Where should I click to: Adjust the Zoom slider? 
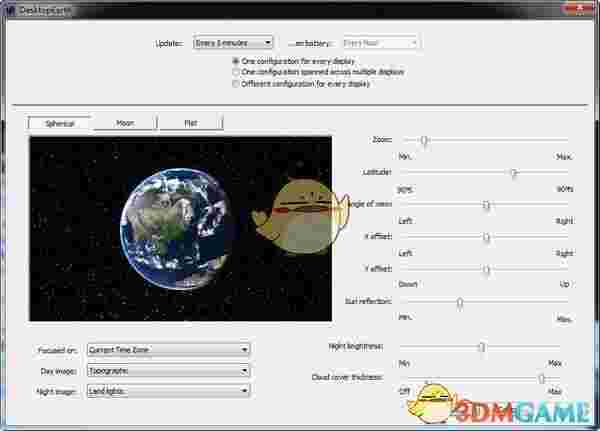coord(424,140)
